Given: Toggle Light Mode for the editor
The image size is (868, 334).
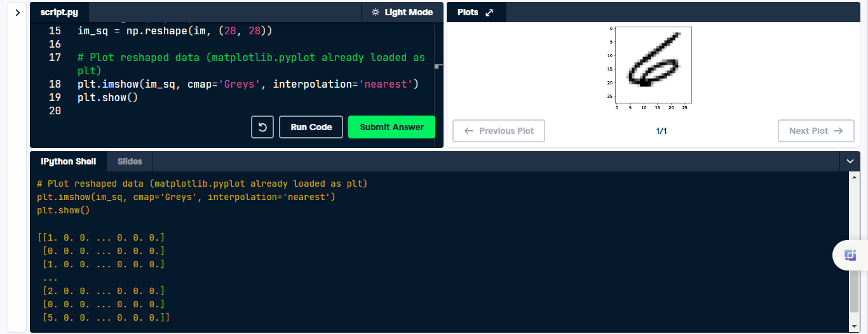Looking at the screenshot, I should [x=402, y=13].
